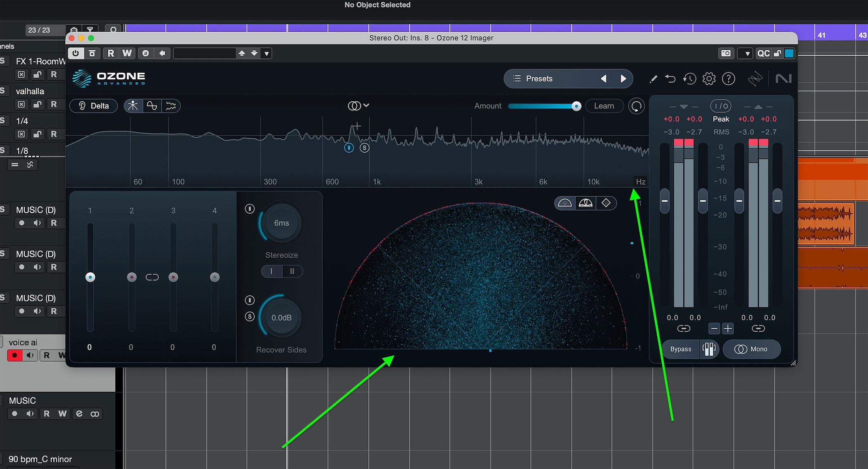This screenshot has width=868, height=469.
Task: Select Stereoize mode II
Action: [x=292, y=271]
